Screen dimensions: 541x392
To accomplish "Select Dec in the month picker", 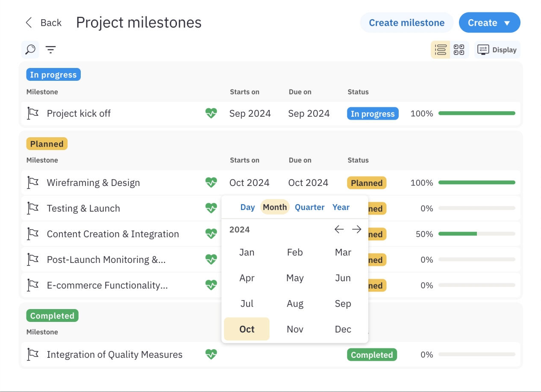I will [x=343, y=329].
